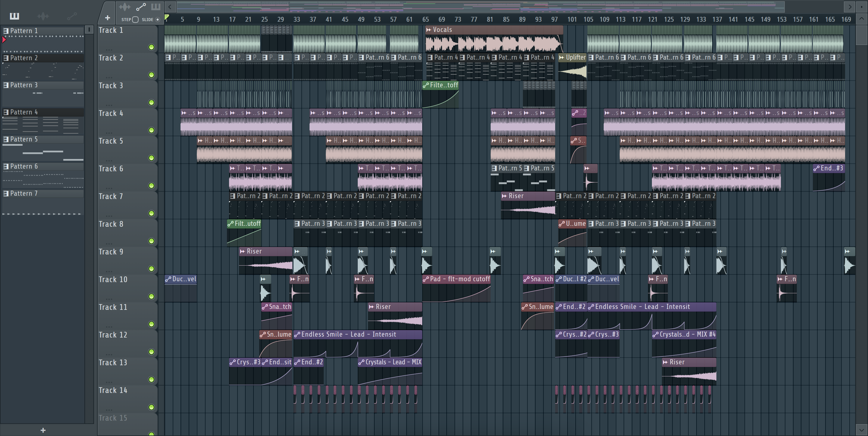Mute Track 6 with its green light
This screenshot has height=436, width=868.
(x=151, y=185)
